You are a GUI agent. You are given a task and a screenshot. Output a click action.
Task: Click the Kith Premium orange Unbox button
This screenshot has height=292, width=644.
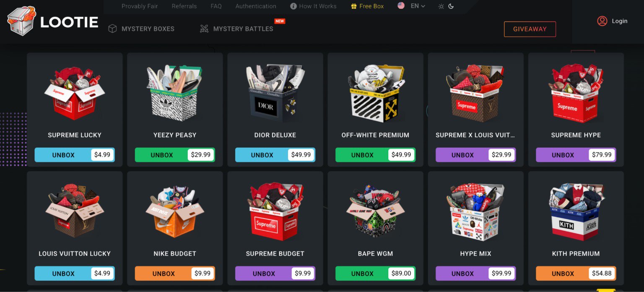click(x=576, y=274)
